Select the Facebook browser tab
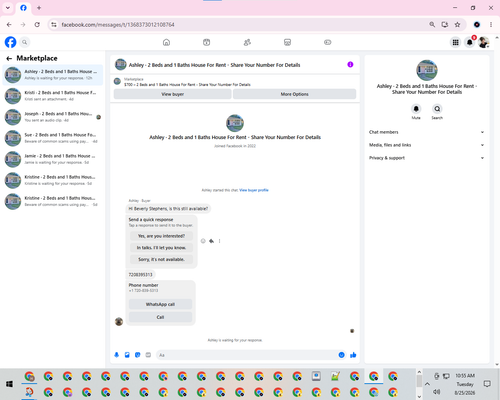The width and height of the screenshot is (500, 400). [23, 8]
